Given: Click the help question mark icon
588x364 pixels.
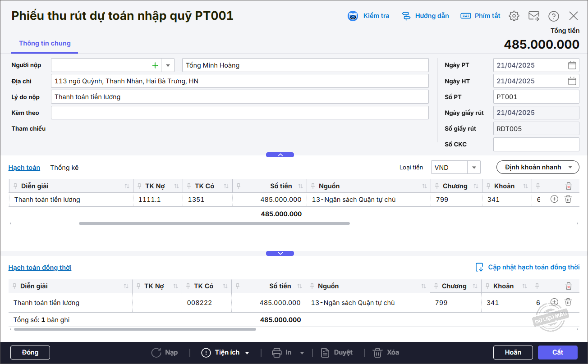Looking at the screenshot, I should tap(554, 16).
